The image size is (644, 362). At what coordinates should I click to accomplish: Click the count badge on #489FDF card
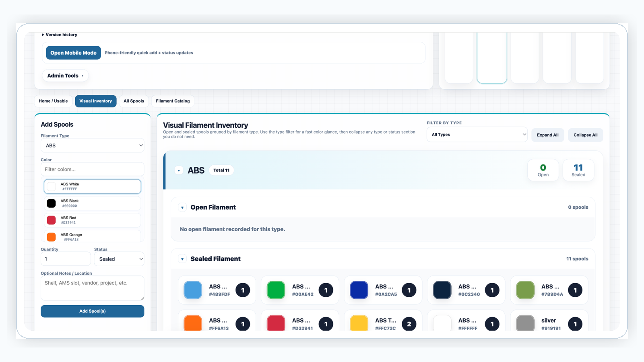point(243,290)
